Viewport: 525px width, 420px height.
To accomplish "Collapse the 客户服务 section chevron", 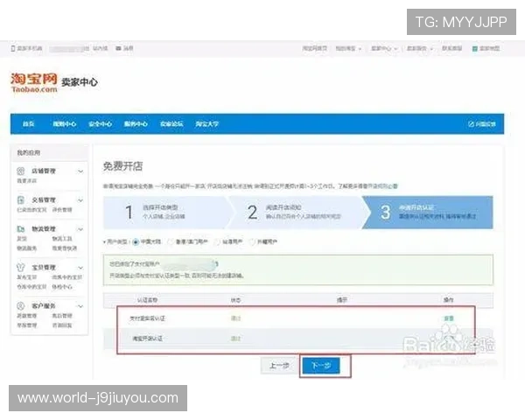I will [80, 306].
